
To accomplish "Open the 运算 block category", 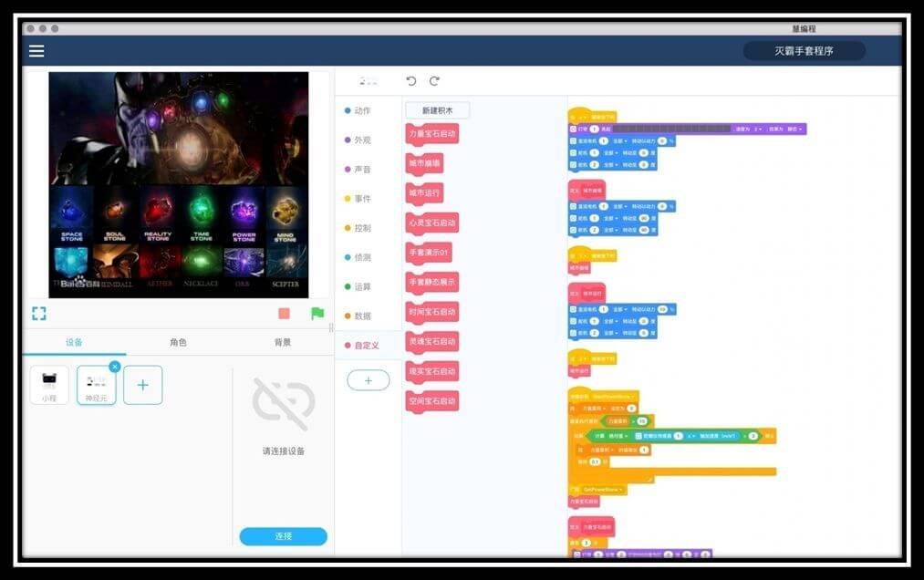I will 358,287.
